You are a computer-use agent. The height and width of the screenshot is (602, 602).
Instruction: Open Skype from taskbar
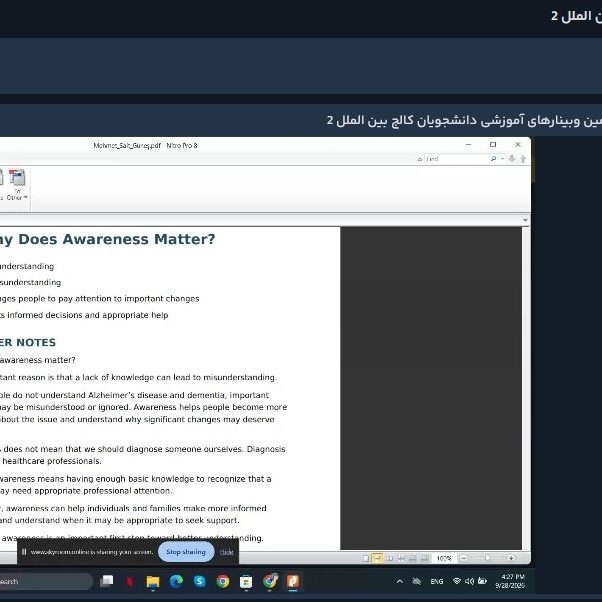click(200, 582)
